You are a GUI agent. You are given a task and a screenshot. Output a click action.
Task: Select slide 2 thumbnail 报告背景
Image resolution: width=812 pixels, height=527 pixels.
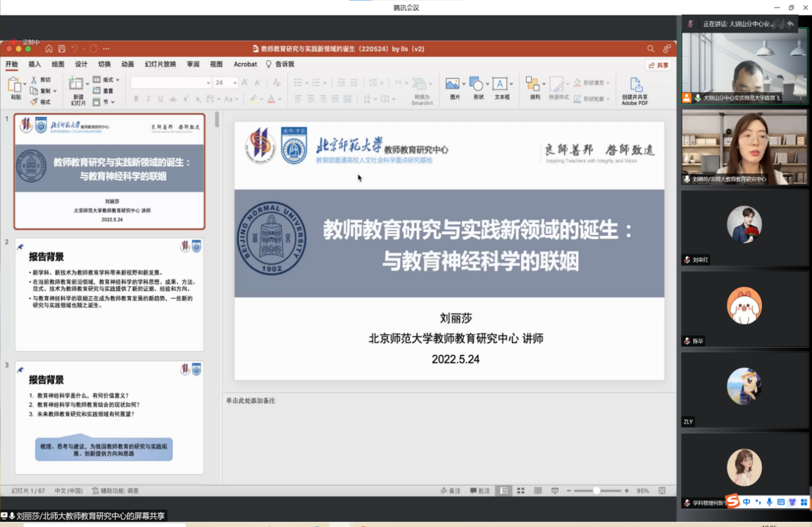coord(109,294)
